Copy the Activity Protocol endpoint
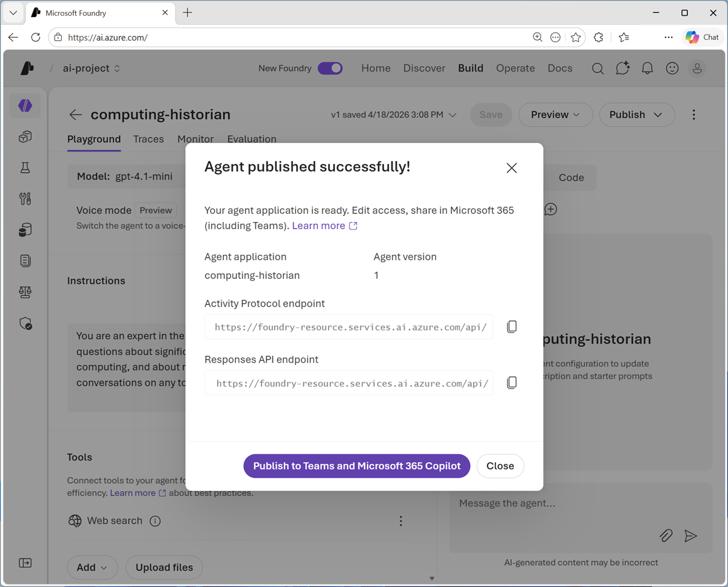This screenshot has height=587, width=728. coord(511,326)
